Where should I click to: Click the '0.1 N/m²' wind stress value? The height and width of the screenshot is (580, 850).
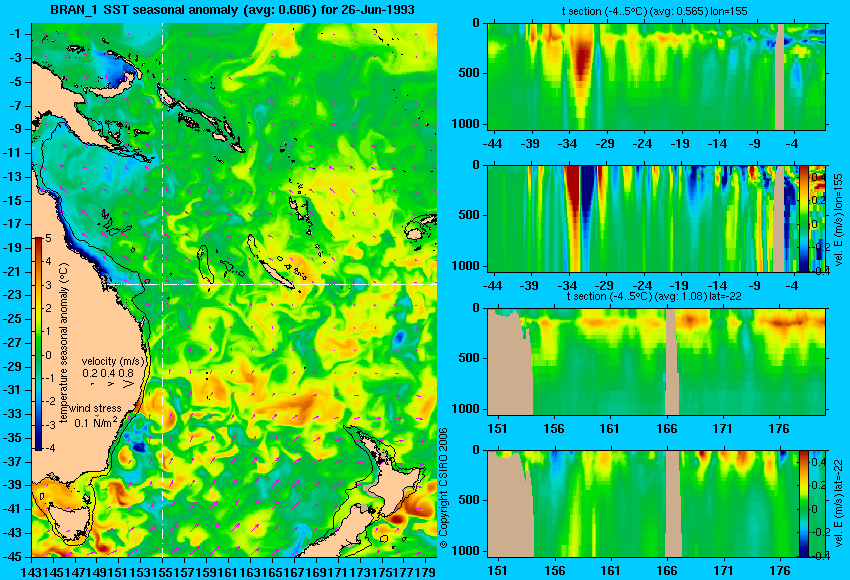click(x=95, y=421)
